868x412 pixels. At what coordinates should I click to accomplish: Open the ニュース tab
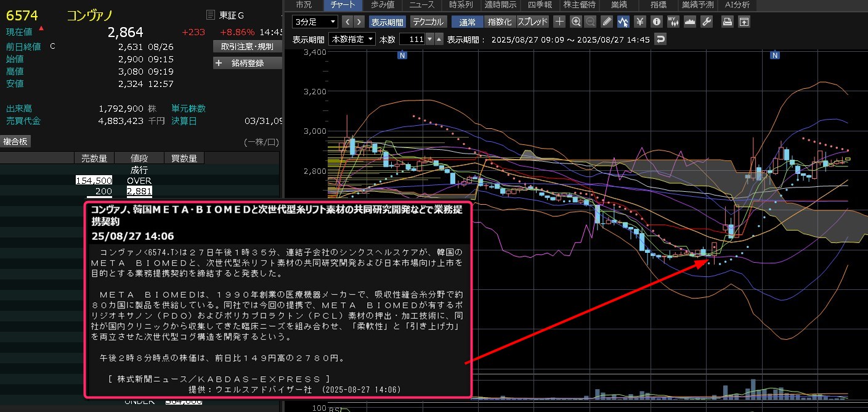pyautogui.click(x=421, y=5)
